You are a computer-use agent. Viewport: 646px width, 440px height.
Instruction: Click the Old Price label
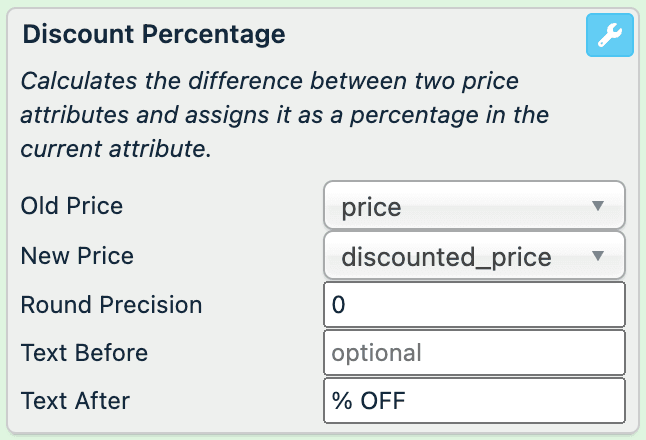72,206
